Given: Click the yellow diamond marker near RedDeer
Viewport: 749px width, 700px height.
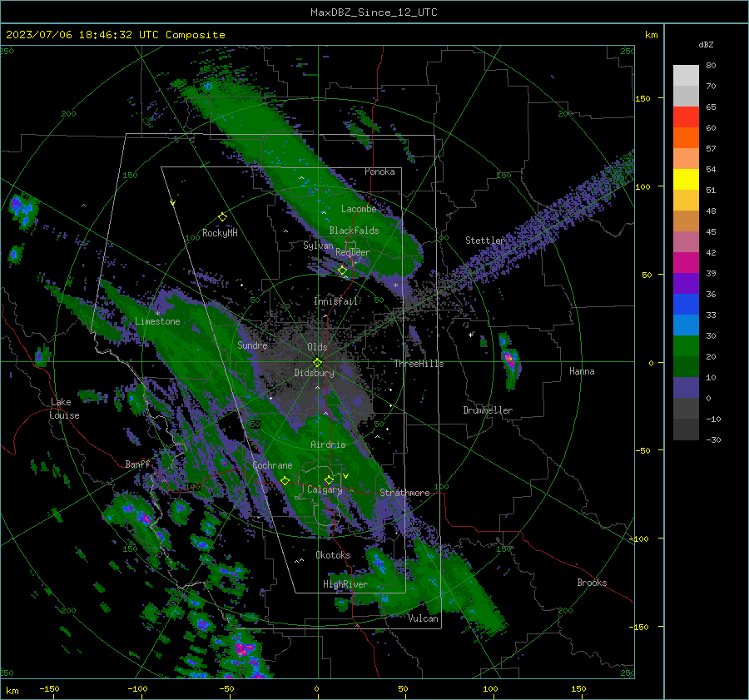Looking at the screenshot, I should tap(342, 271).
